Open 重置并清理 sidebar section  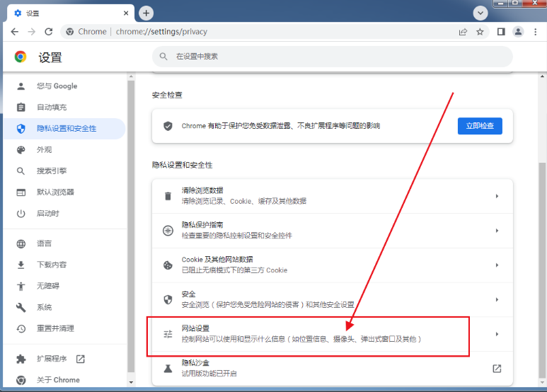[65, 328]
